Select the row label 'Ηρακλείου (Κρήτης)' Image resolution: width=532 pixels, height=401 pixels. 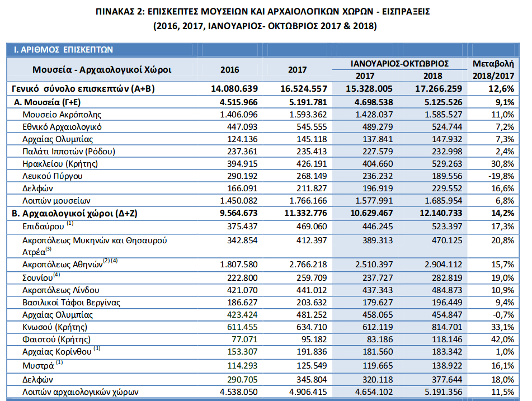pos(60,164)
